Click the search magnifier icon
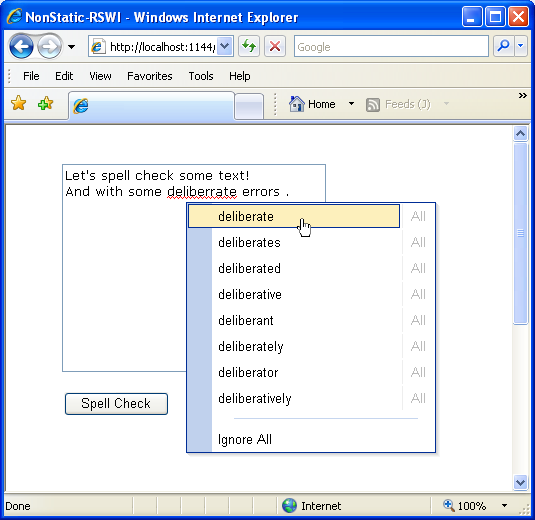535x520 pixels. (x=504, y=46)
